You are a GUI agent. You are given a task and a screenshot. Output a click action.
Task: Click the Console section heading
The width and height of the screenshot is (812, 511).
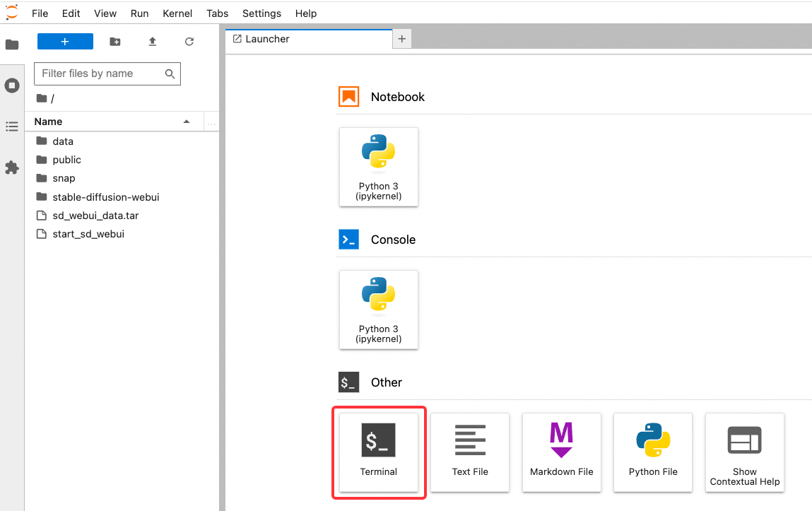click(393, 240)
